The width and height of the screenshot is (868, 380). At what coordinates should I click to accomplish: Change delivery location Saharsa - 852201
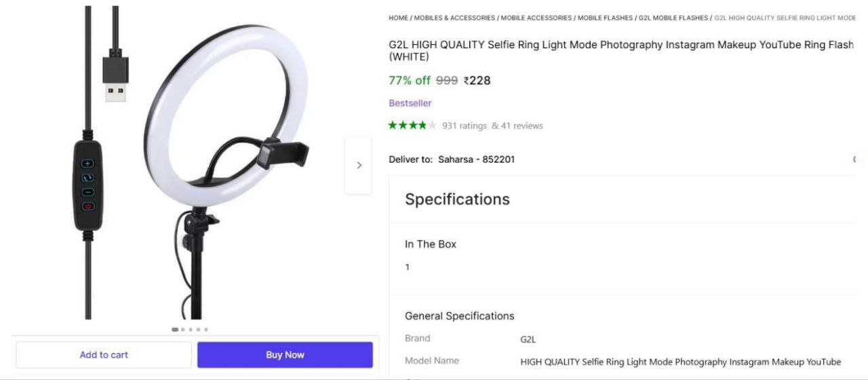pos(476,159)
